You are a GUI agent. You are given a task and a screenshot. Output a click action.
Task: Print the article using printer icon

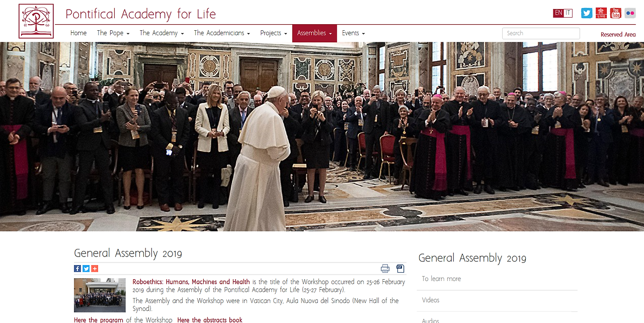click(385, 269)
